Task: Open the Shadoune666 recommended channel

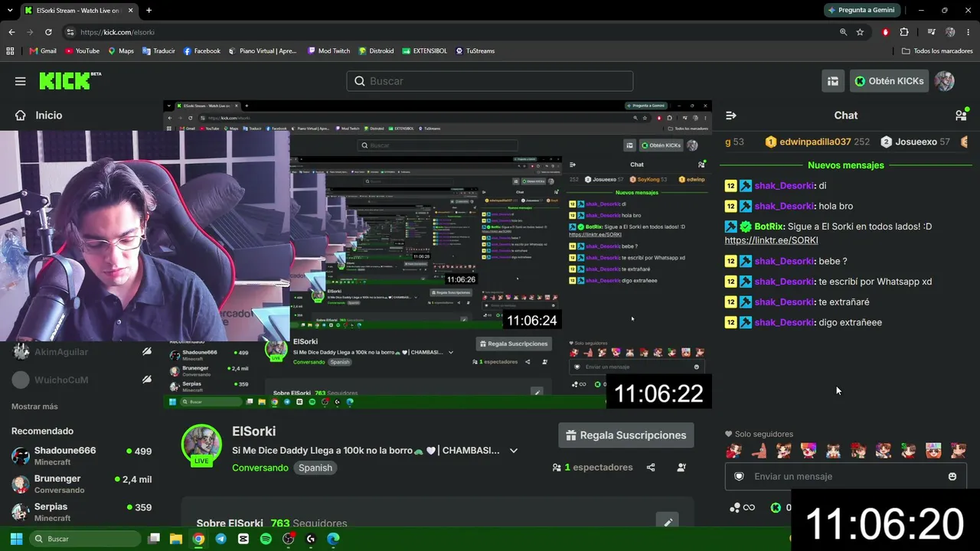Action: point(81,456)
